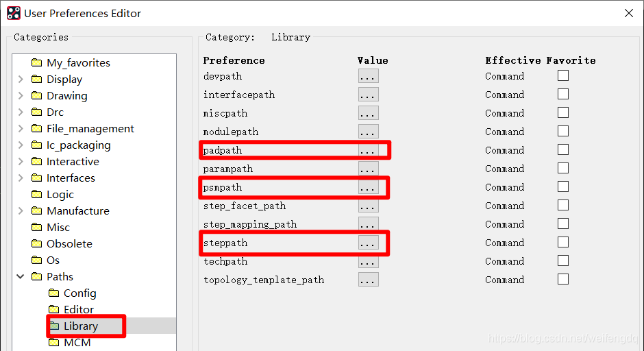Click the Obsolete folder icon

[36, 243]
